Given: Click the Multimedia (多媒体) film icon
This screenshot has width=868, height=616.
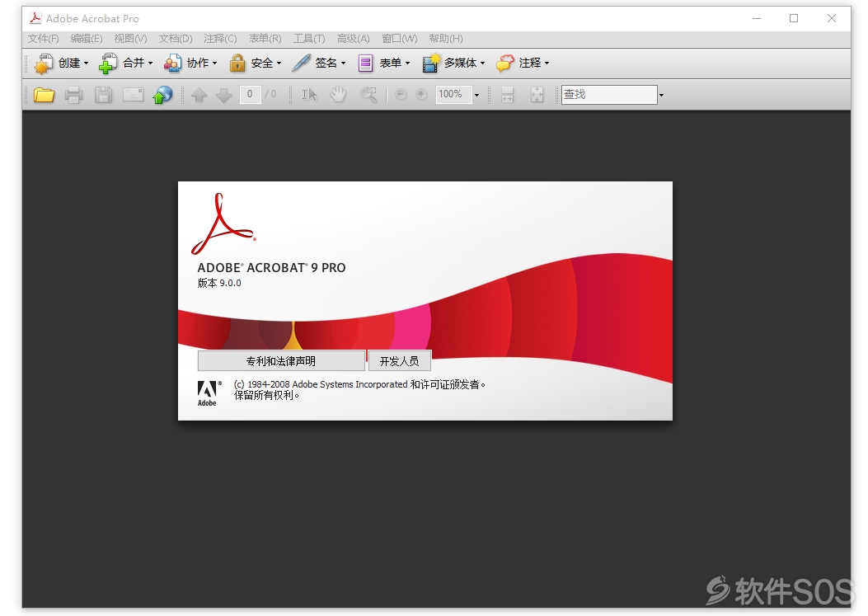Looking at the screenshot, I should tap(430, 63).
